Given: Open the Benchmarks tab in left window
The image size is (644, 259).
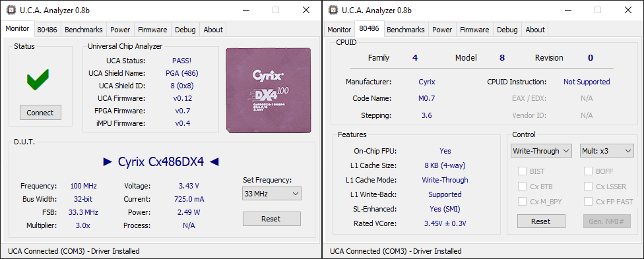Looking at the screenshot, I should [84, 30].
